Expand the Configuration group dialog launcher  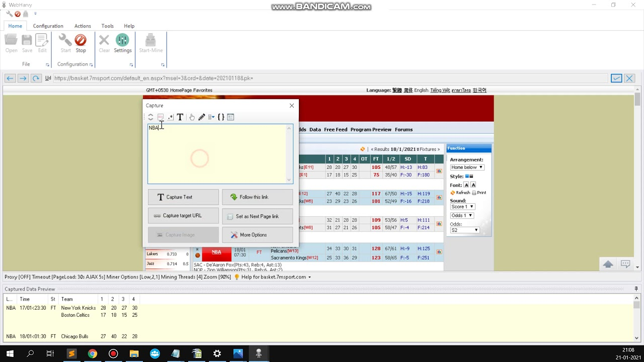(x=91, y=65)
